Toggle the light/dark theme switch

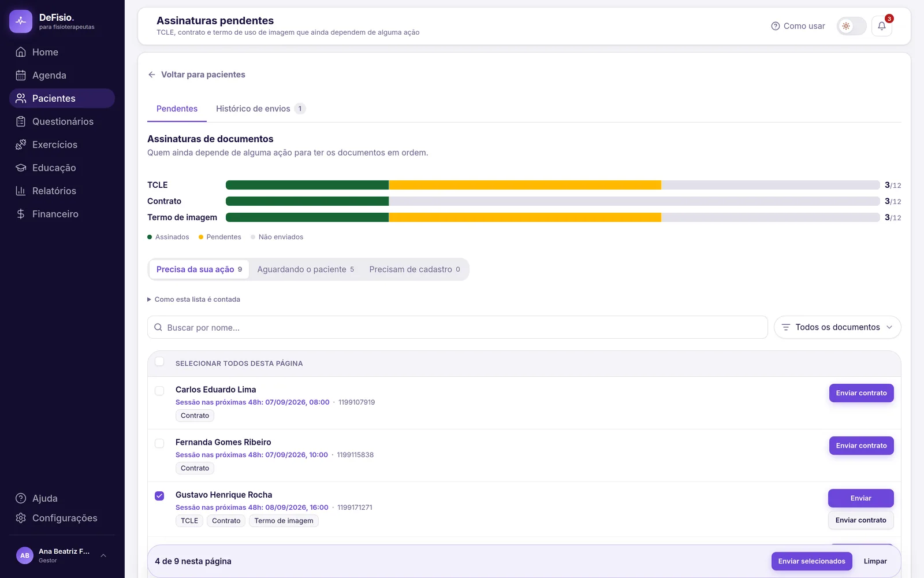[x=852, y=26]
